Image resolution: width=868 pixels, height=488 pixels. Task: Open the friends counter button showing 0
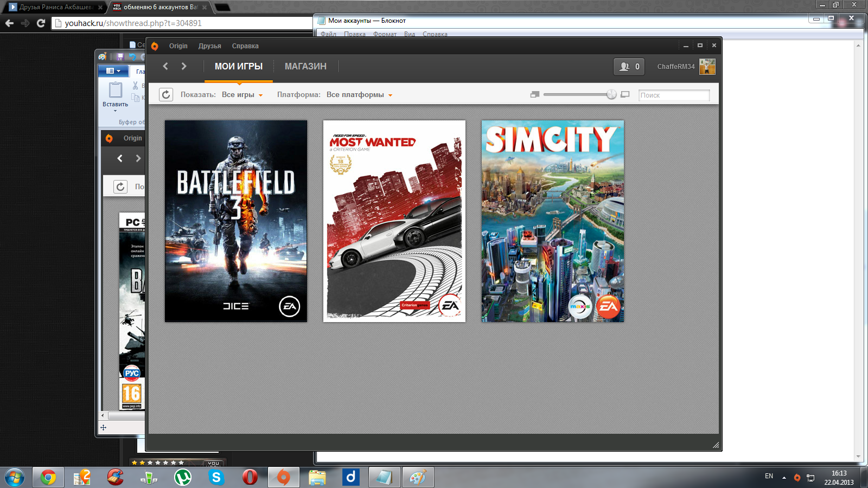pyautogui.click(x=629, y=67)
